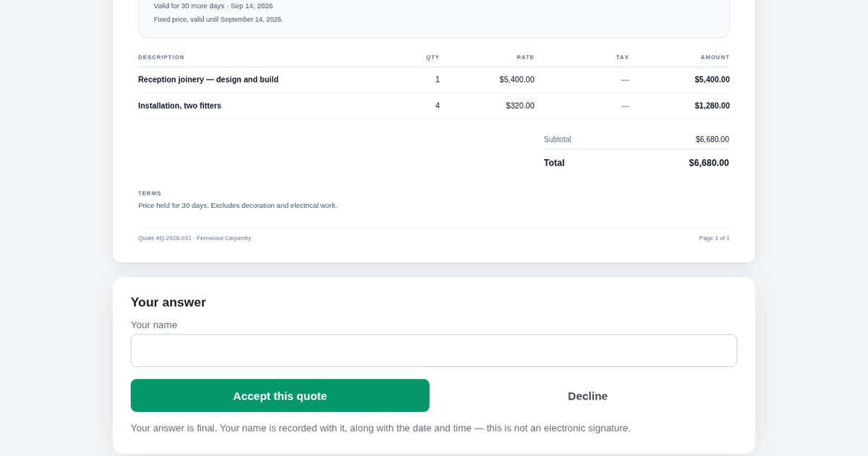Image resolution: width=868 pixels, height=456 pixels.
Task: Click 'Price held for 30 days' terms text
Action: point(237,206)
